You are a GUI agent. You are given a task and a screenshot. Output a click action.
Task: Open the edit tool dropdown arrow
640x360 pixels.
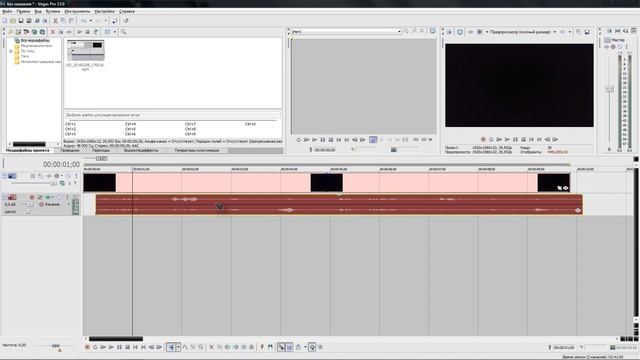(x=178, y=347)
